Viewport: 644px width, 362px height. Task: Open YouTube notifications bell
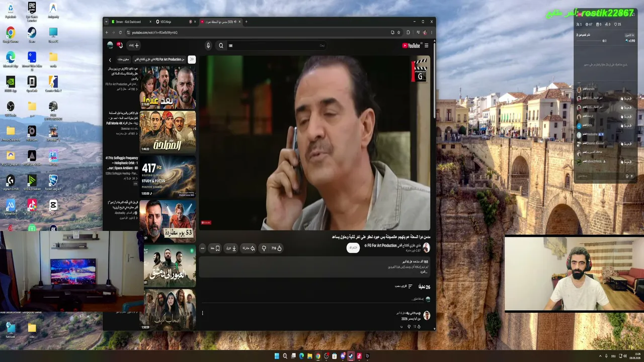[120, 45]
